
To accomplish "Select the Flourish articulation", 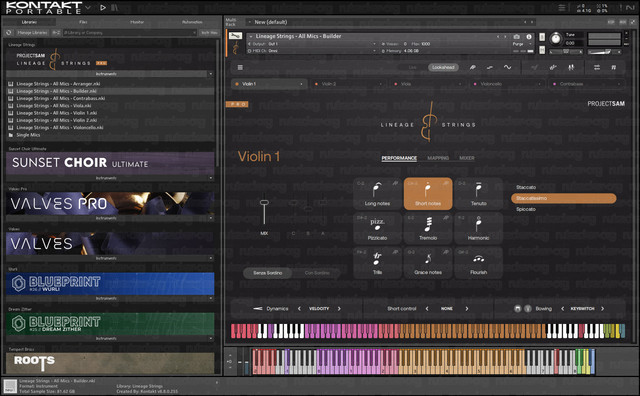I will pyautogui.click(x=478, y=263).
